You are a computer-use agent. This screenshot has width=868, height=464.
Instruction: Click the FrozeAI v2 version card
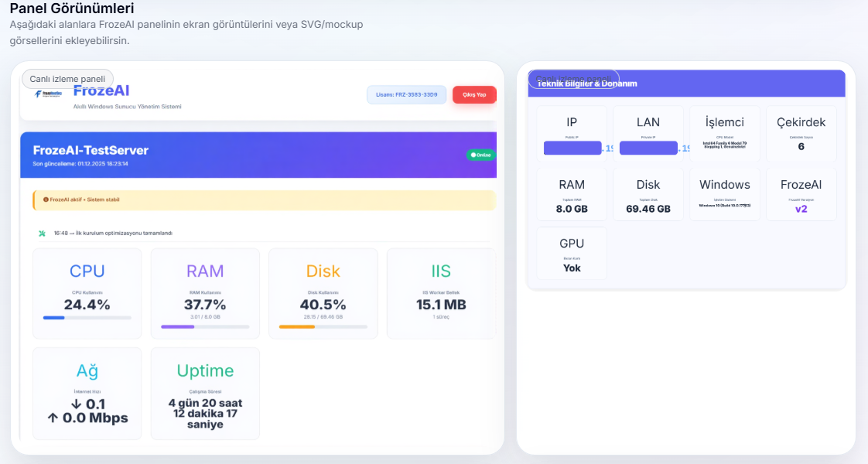pyautogui.click(x=801, y=194)
